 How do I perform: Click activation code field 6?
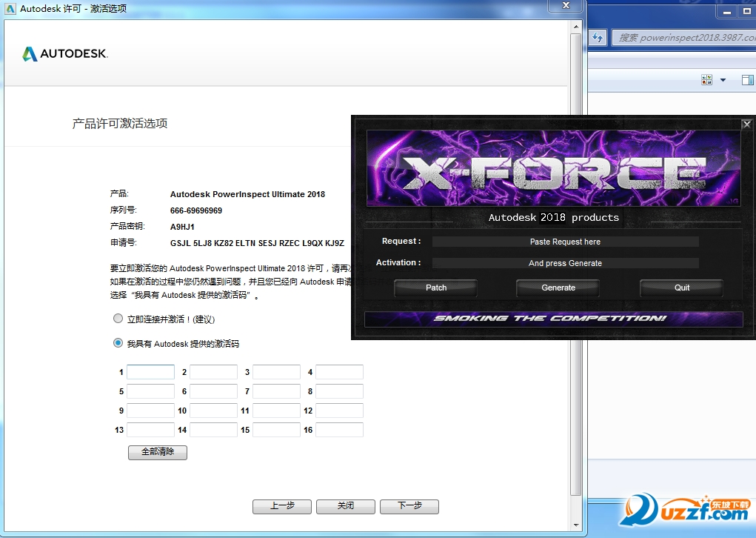(213, 391)
